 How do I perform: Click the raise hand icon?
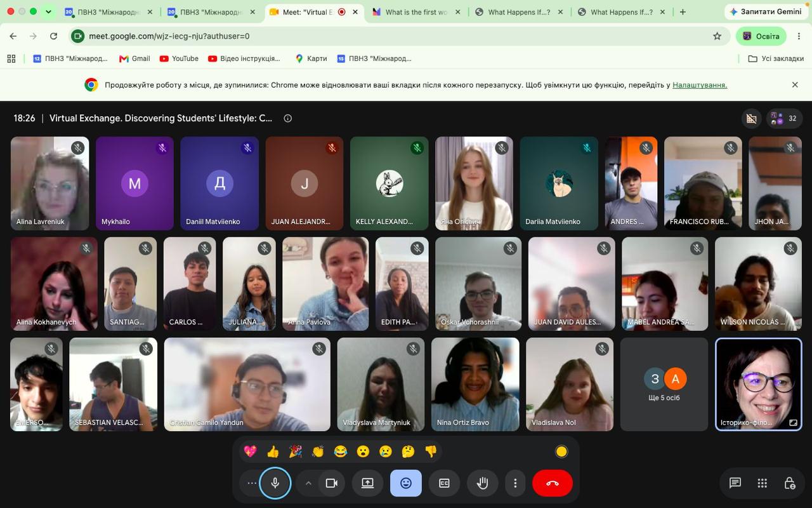coord(483,483)
